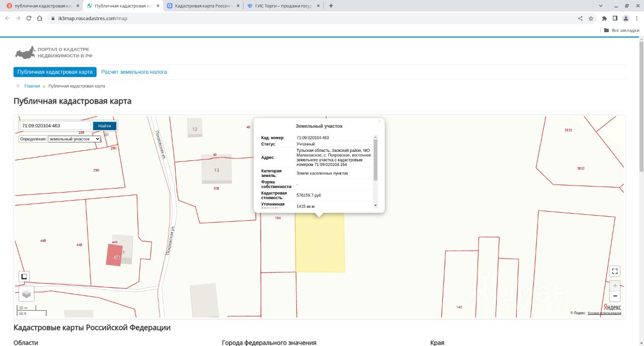
Task: Click building number 12 on the map
Action: click(x=195, y=129)
